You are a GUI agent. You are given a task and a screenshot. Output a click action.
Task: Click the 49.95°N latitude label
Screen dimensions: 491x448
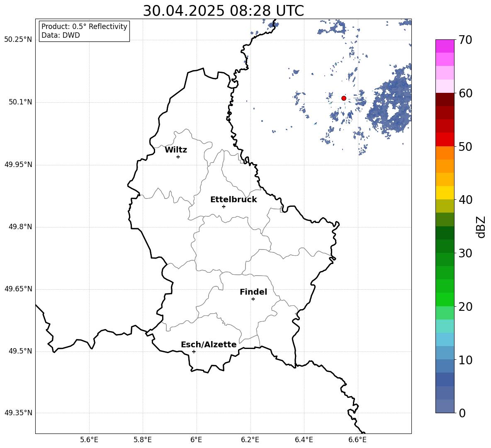point(18,165)
